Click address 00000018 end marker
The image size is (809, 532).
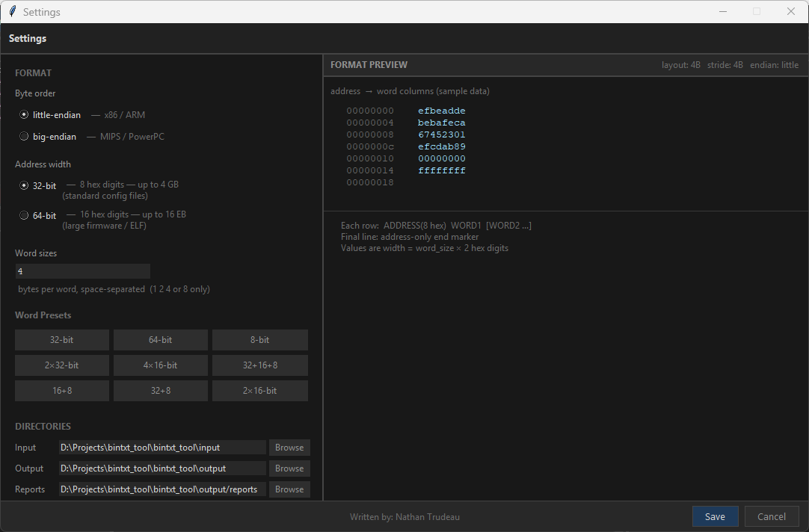coord(370,182)
